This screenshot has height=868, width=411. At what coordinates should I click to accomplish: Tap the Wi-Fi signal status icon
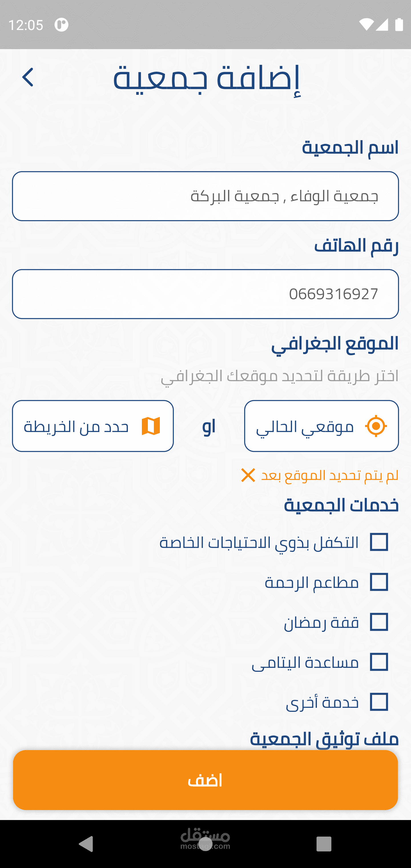click(x=366, y=25)
